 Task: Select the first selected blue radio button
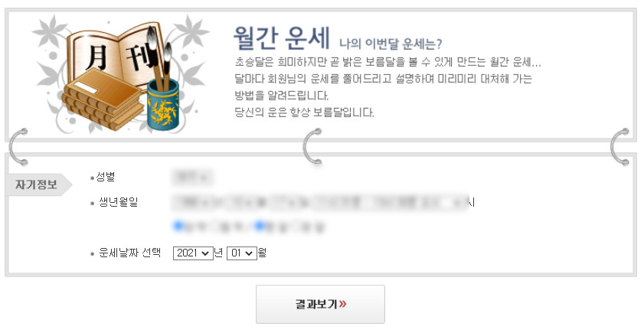pyautogui.click(x=178, y=225)
